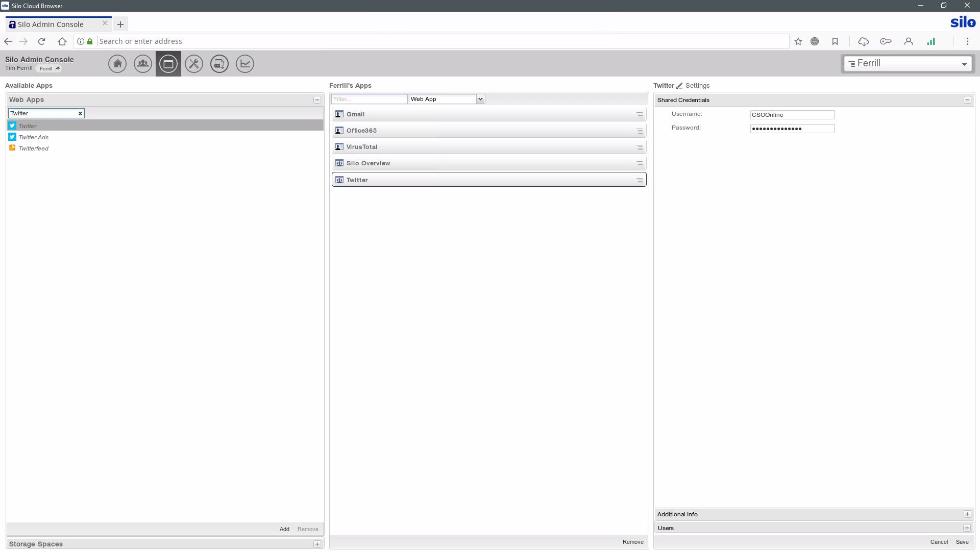Focus the Password field

[792, 129]
